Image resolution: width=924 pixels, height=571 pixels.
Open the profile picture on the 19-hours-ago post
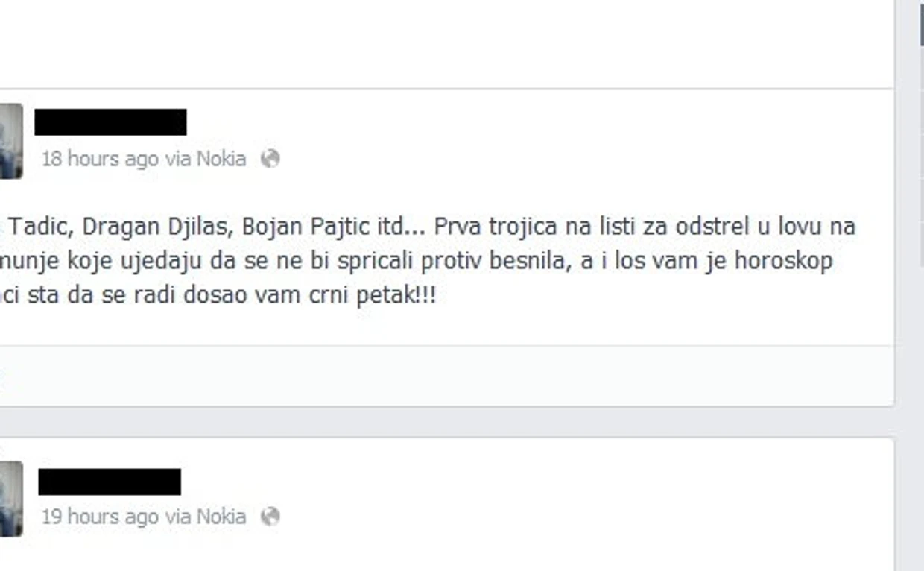point(10,499)
